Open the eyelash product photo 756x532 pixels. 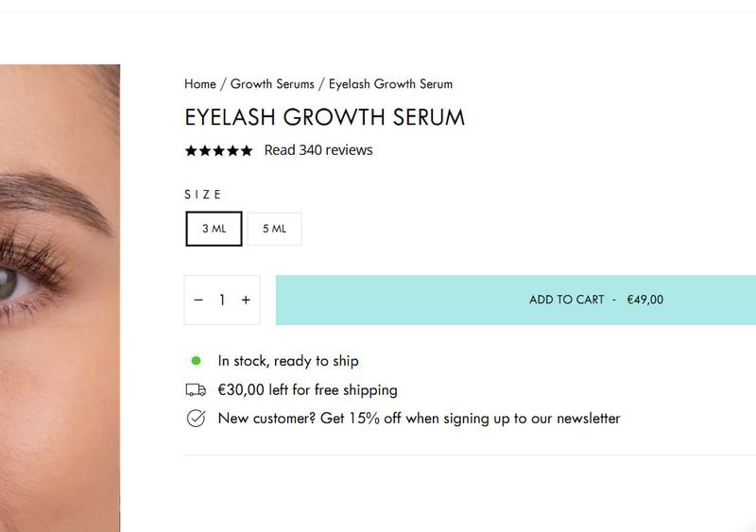60,283
